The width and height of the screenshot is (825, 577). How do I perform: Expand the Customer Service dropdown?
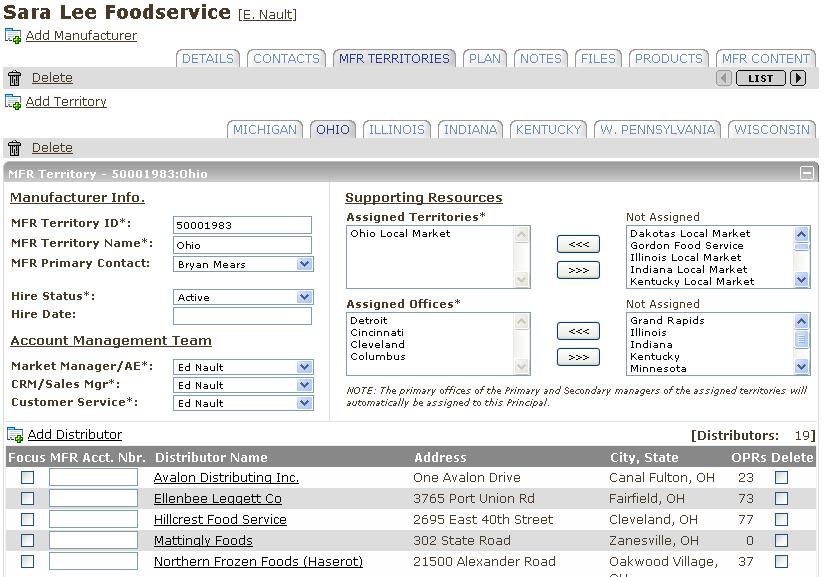coord(305,403)
